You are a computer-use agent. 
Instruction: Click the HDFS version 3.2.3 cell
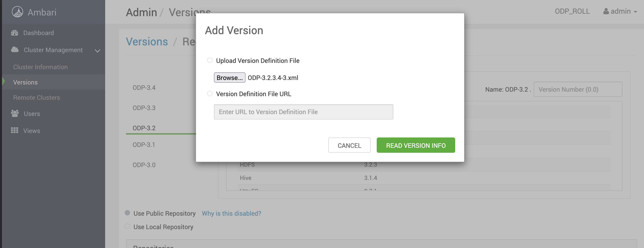pos(370,165)
